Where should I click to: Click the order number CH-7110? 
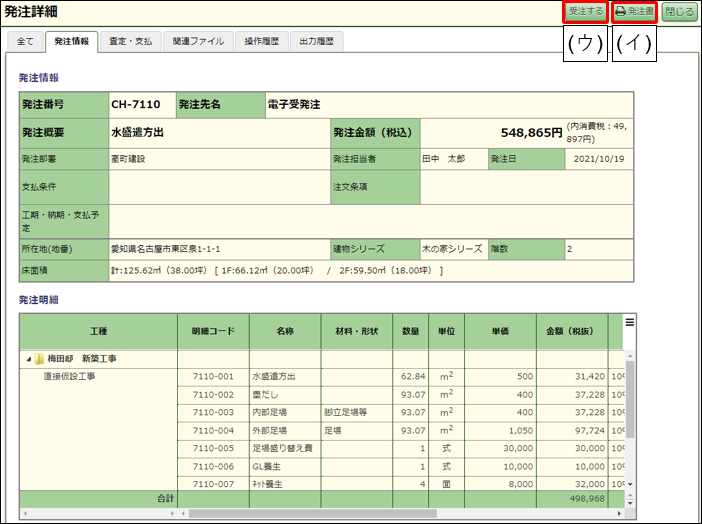[x=136, y=104]
